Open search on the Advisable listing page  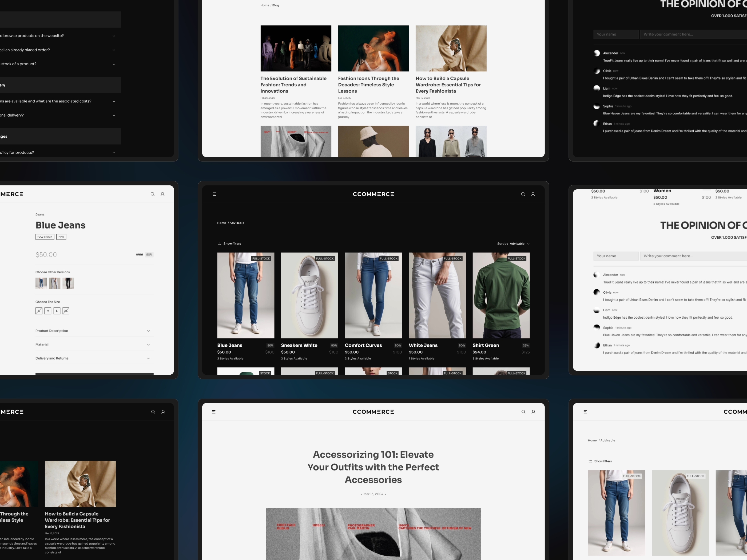(x=523, y=194)
